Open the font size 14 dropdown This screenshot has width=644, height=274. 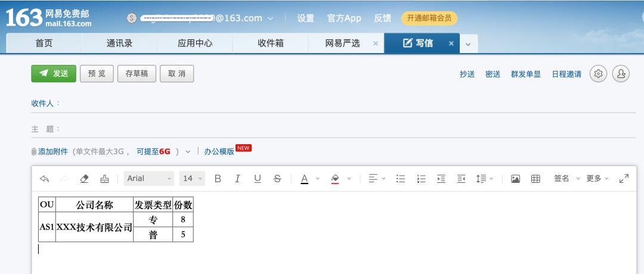(192, 179)
